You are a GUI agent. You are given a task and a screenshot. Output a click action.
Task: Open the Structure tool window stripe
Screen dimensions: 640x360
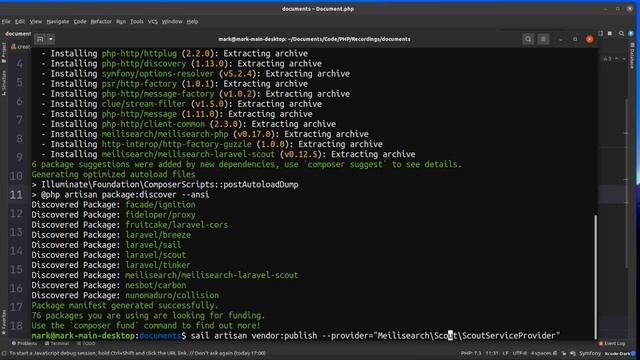point(4,83)
